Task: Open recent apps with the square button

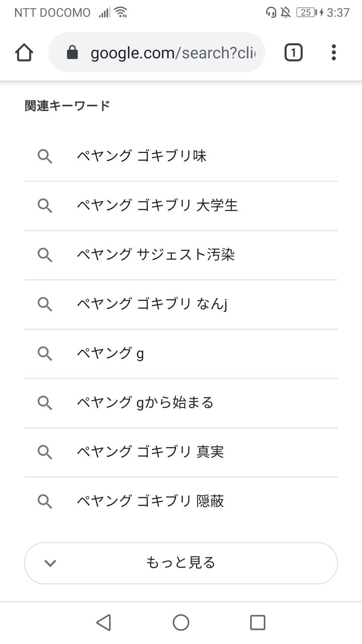Action: click(258, 622)
